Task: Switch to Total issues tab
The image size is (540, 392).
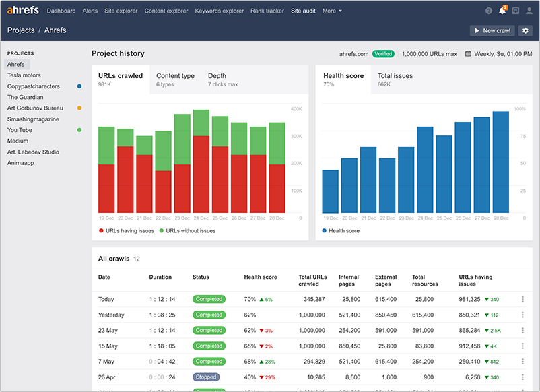Action: 395,79
